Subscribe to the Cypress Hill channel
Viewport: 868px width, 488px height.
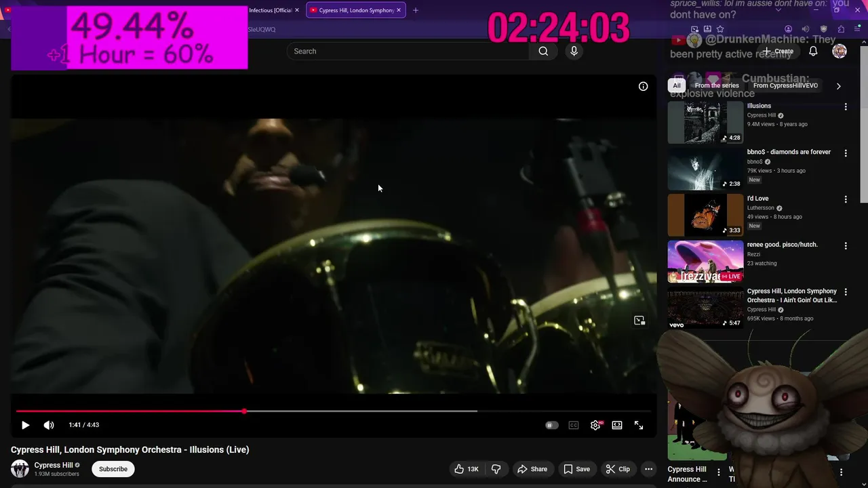coord(113,469)
